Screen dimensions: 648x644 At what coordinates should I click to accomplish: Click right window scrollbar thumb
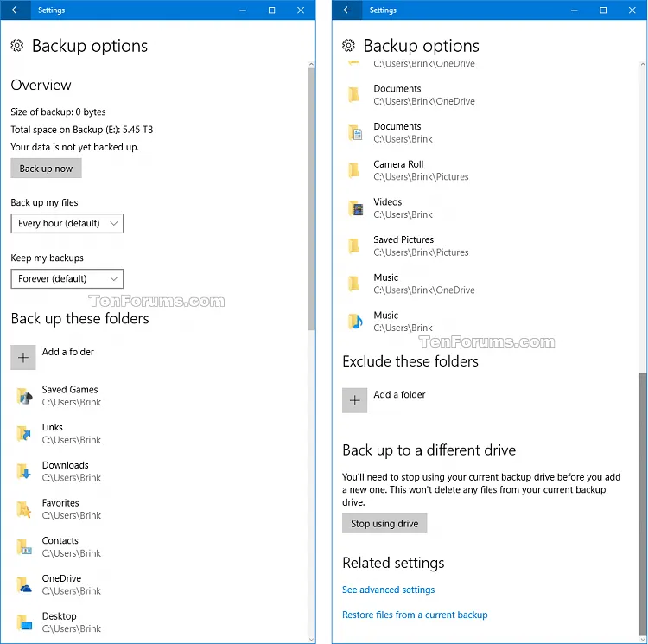[643, 506]
